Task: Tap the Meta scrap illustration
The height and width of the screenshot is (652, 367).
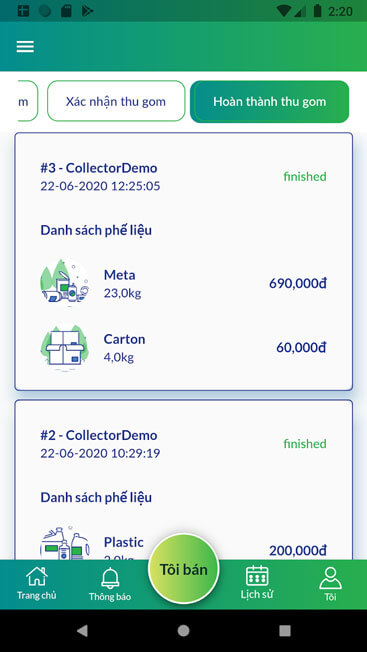Action: pos(64,283)
